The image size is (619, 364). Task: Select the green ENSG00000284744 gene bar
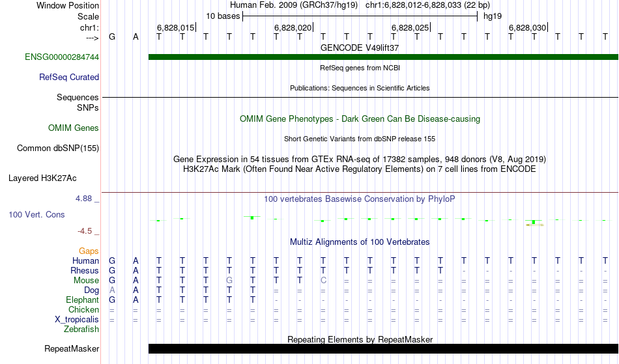pyautogui.click(x=383, y=57)
